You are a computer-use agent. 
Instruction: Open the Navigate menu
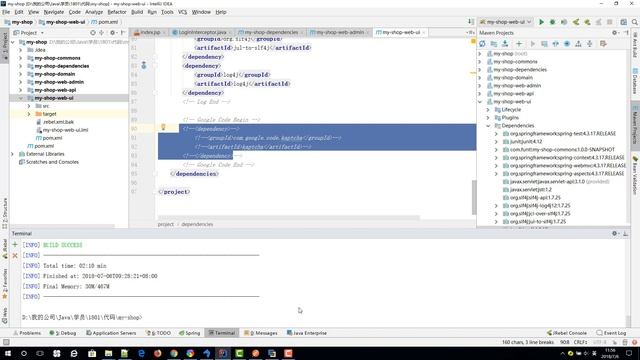pos(54,12)
